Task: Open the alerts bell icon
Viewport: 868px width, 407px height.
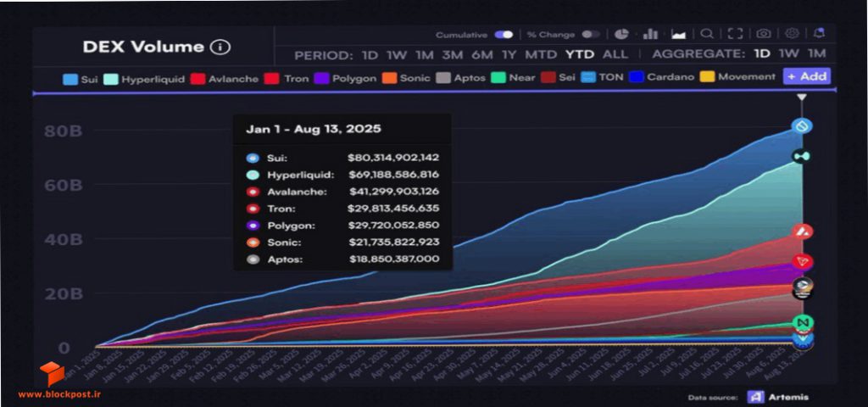Action: (820, 34)
